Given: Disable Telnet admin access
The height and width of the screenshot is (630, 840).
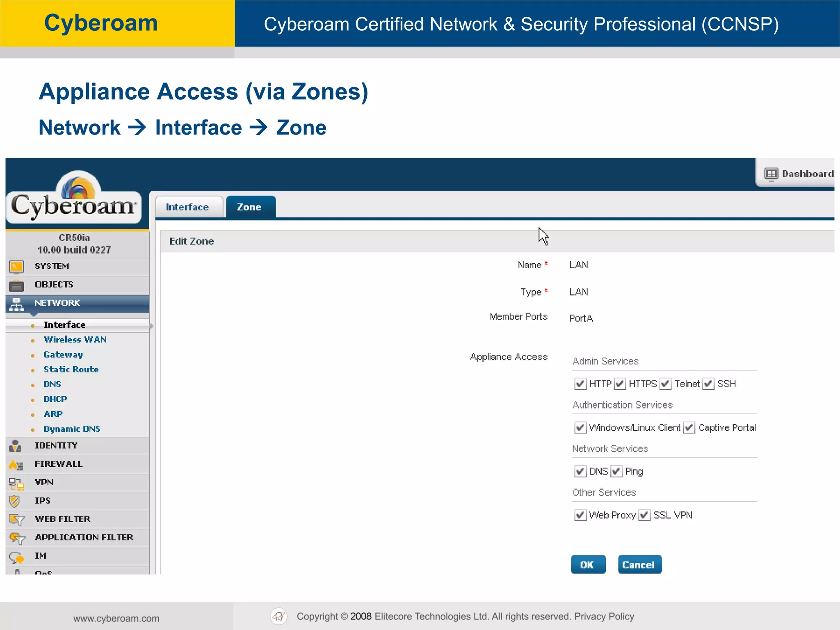Looking at the screenshot, I should pos(665,384).
